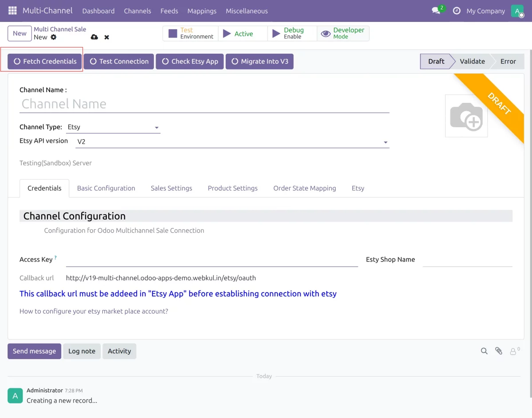Open the etsy marketplace configuration help link
The height and width of the screenshot is (418, 532).
click(94, 311)
